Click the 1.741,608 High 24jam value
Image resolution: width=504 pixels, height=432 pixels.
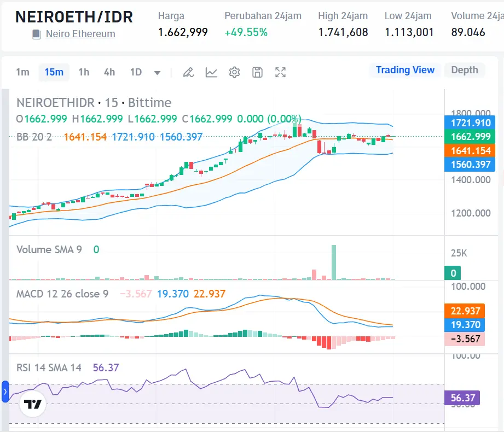pyautogui.click(x=343, y=32)
